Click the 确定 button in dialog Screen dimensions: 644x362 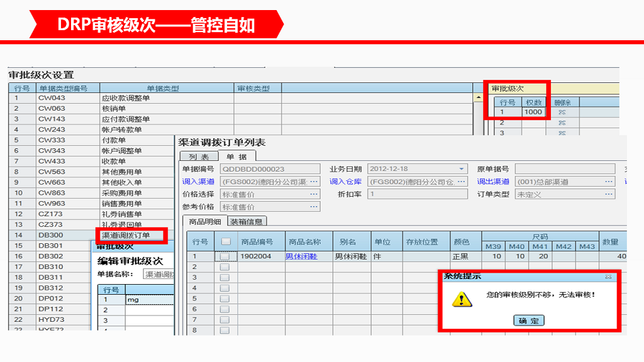pyautogui.click(x=529, y=321)
